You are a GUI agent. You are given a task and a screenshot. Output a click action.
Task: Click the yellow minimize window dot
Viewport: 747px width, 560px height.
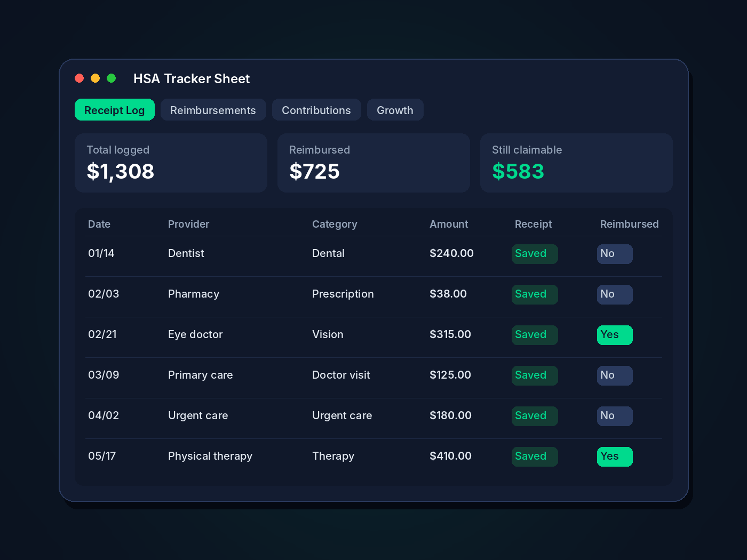click(96, 78)
